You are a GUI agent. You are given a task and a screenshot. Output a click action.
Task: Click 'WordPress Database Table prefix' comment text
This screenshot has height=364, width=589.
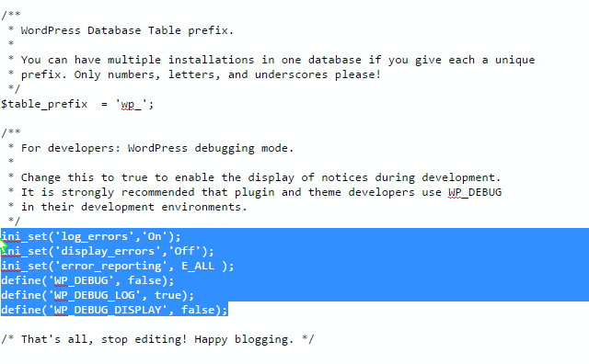pos(127,30)
